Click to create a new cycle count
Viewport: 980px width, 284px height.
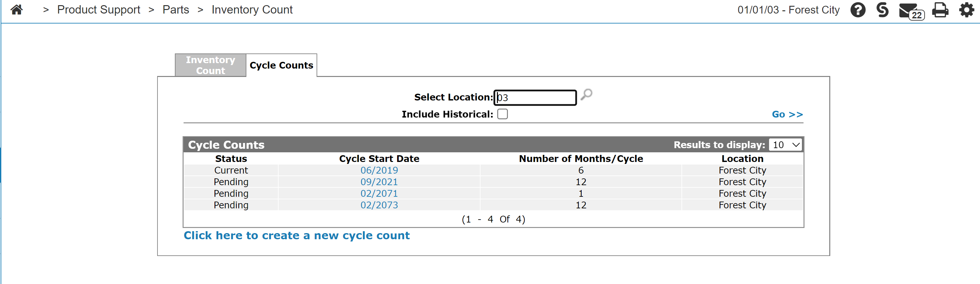[x=296, y=236]
